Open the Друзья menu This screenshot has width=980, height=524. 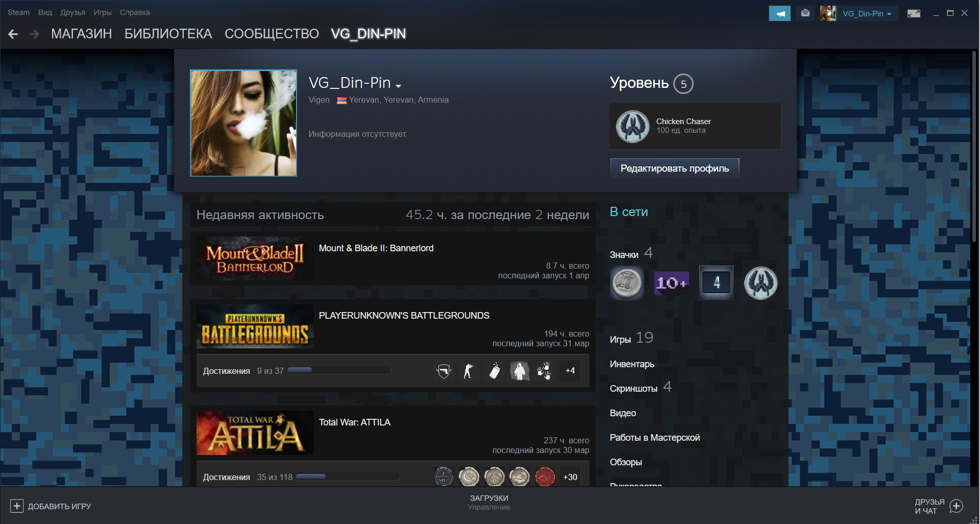(73, 12)
